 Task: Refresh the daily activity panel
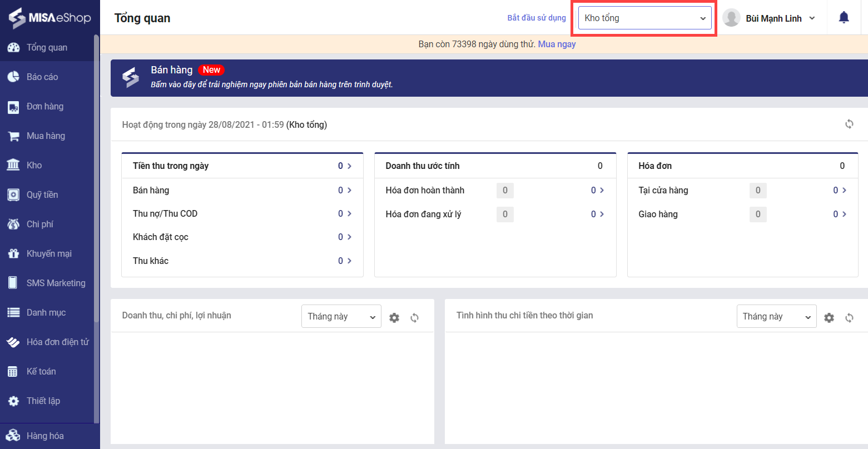849,124
